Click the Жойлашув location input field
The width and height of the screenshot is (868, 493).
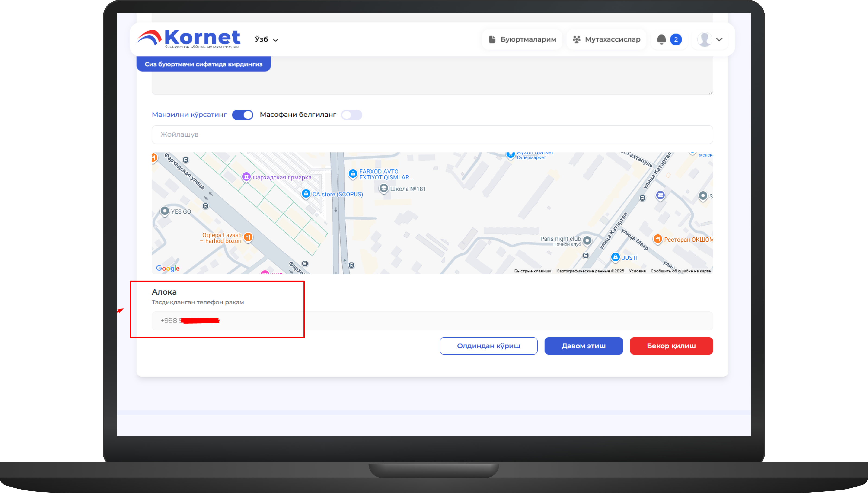[432, 134]
